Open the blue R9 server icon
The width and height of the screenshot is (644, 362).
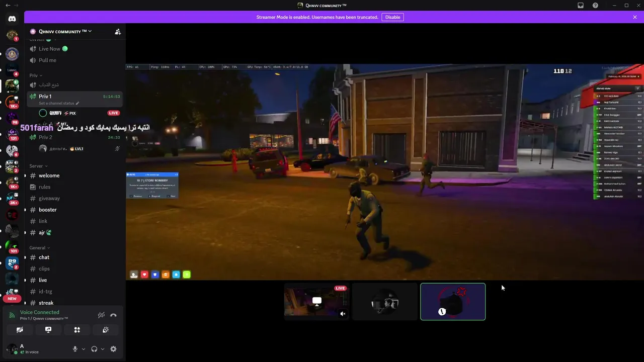(12, 262)
